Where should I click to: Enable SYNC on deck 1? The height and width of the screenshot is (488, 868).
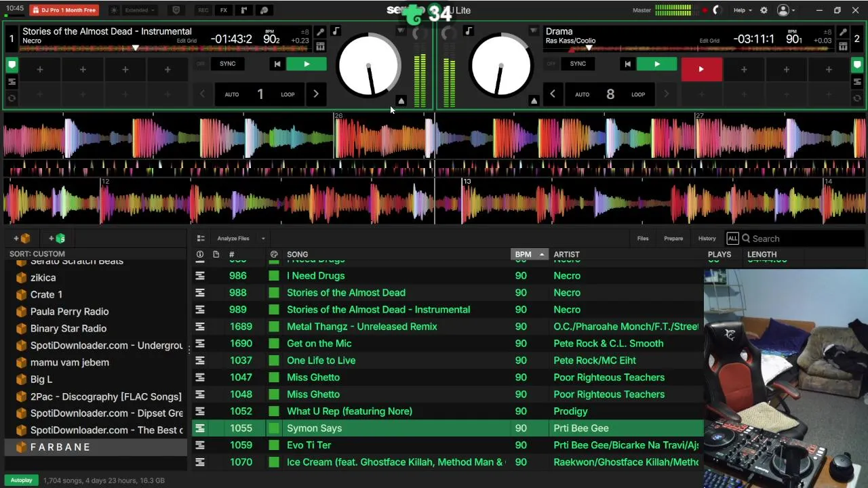tap(227, 64)
